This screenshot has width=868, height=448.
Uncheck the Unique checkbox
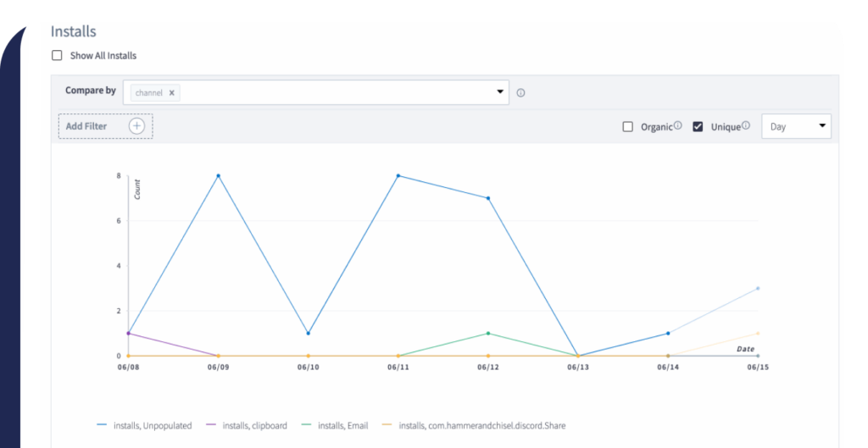698,127
